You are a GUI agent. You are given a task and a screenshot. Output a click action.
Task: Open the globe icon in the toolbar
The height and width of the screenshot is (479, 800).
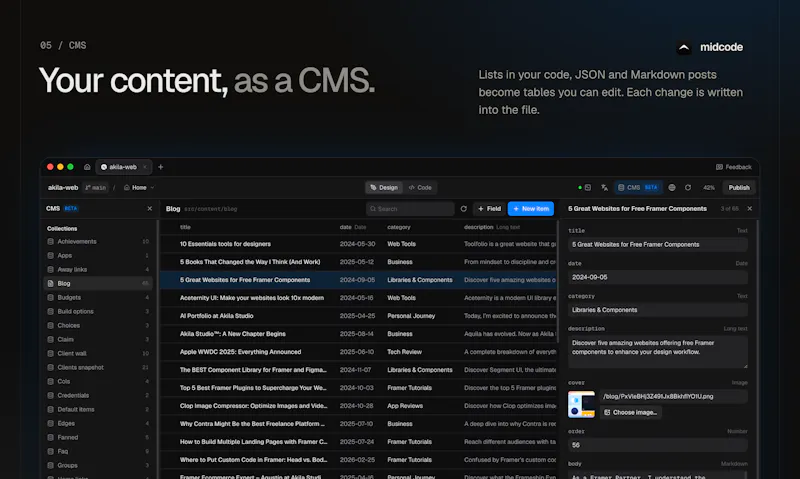pyautogui.click(x=672, y=188)
